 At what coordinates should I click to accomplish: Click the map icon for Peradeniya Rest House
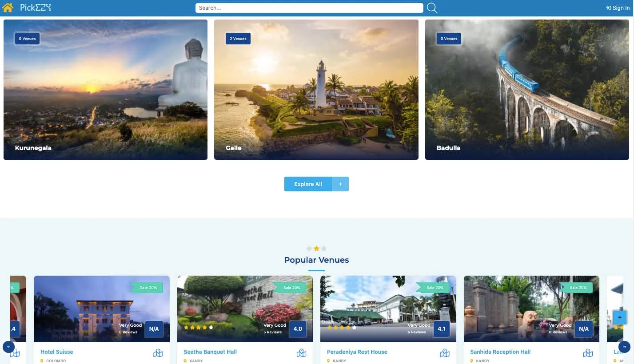tap(445, 353)
